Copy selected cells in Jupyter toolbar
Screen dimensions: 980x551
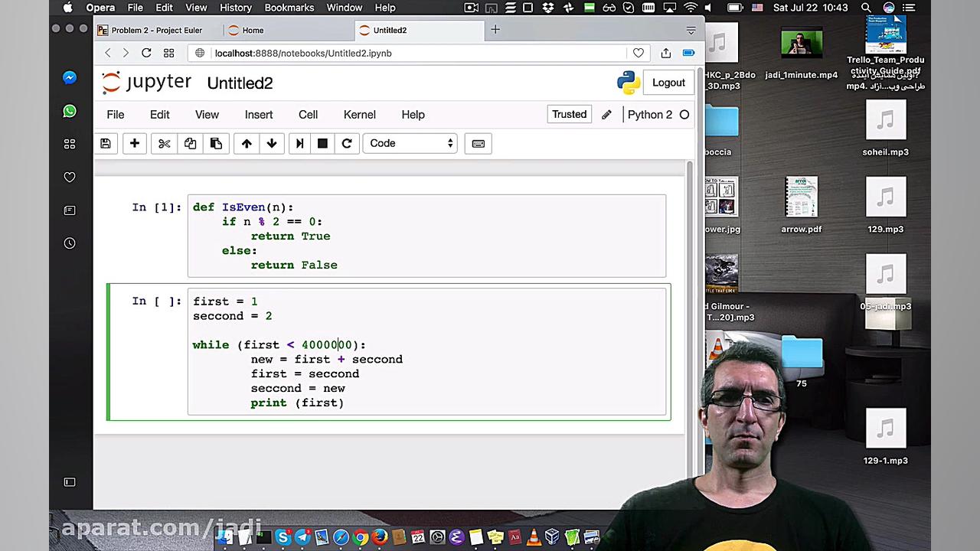(x=190, y=143)
